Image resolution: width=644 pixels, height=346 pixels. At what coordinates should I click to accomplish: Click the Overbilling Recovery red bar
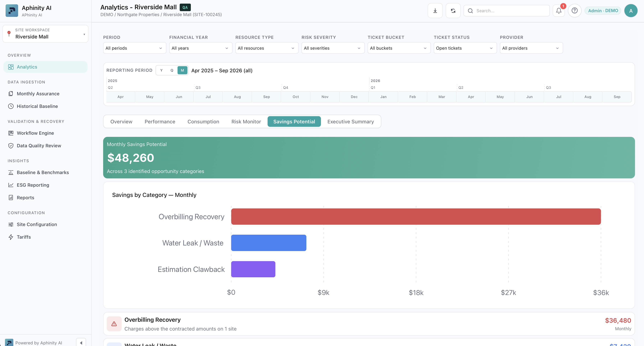pos(416,216)
